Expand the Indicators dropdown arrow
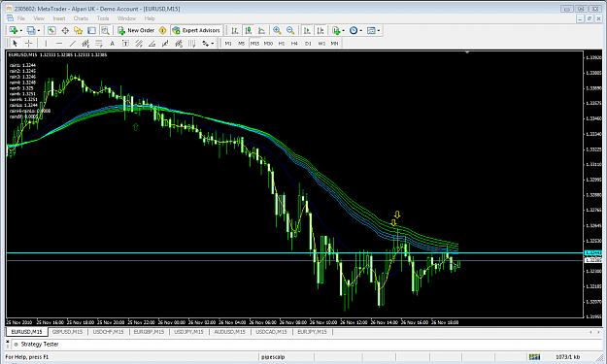This screenshot has height=364, width=607. tap(344, 30)
